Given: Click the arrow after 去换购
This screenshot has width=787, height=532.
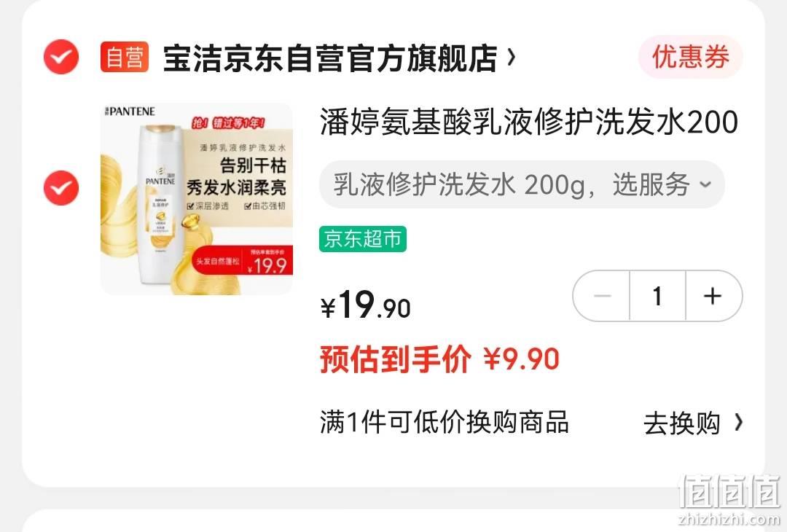Looking at the screenshot, I should 737,423.
